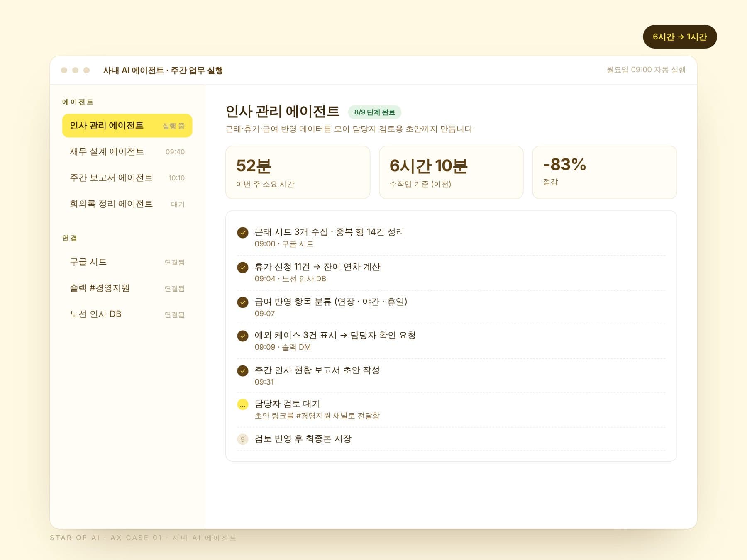Image resolution: width=747 pixels, height=560 pixels.
Task: Click the 연결됨 status for 구글 시트
Action: coord(174,263)
